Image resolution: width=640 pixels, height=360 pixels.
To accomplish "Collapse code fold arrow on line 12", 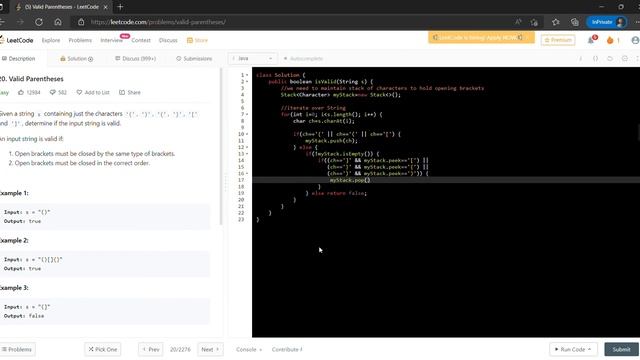I will 247,147.
